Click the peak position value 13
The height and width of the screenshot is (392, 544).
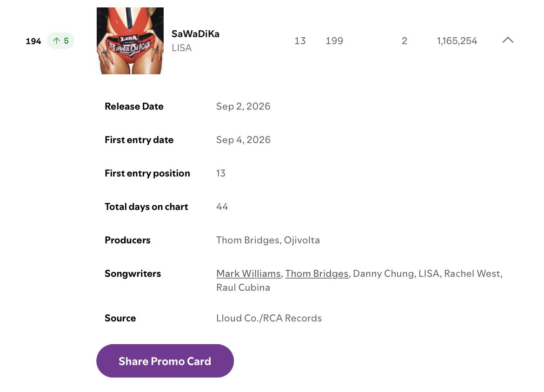[300, 41]
